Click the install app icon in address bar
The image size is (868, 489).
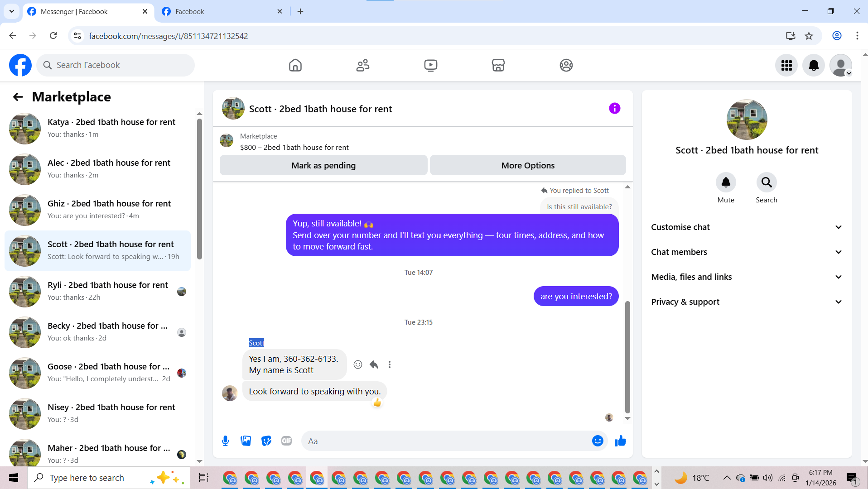tap(791, 36)
